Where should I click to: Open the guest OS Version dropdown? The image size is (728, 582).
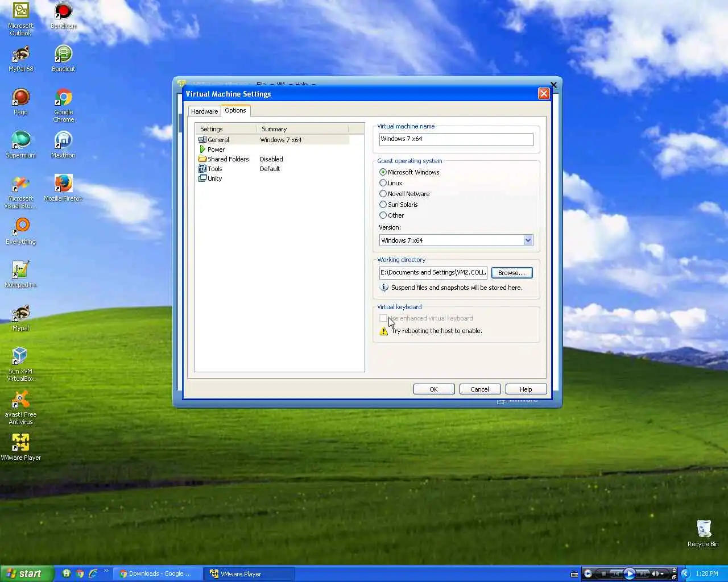[528, 240]
